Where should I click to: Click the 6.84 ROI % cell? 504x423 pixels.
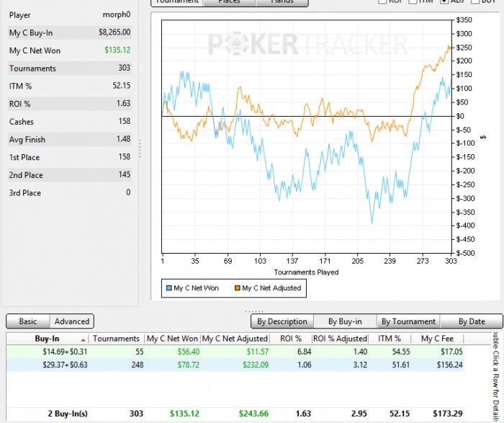pos(304,352)
